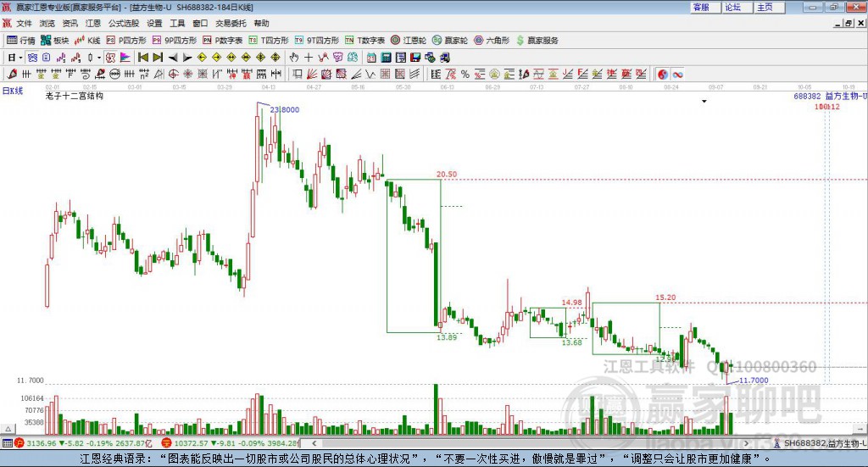The width and height of the screenshot is (868, 467).
Task: Open the T数字表 time table
Action: click(x=364, y=41)
